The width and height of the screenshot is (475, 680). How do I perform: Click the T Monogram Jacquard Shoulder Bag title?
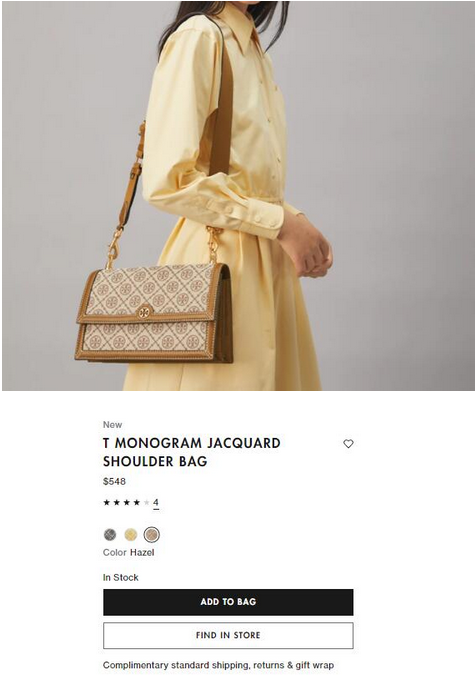pos(191,452)
